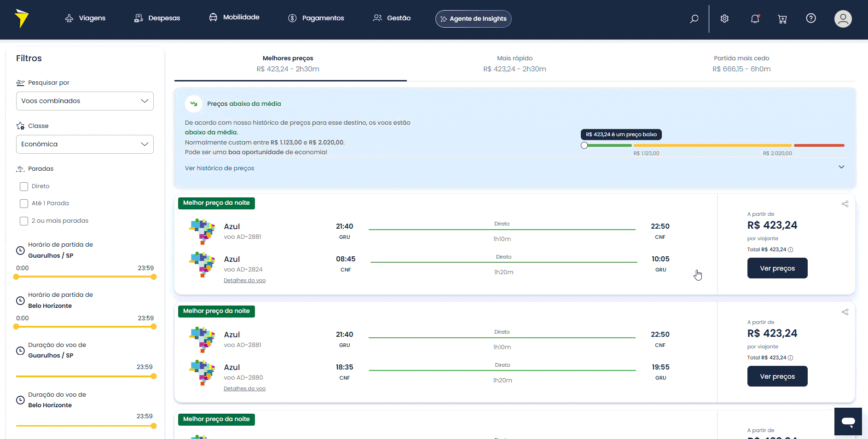Click Guarulhos flight duration slider handle
This screenshot has height=439, width=868.
[154, 376]
